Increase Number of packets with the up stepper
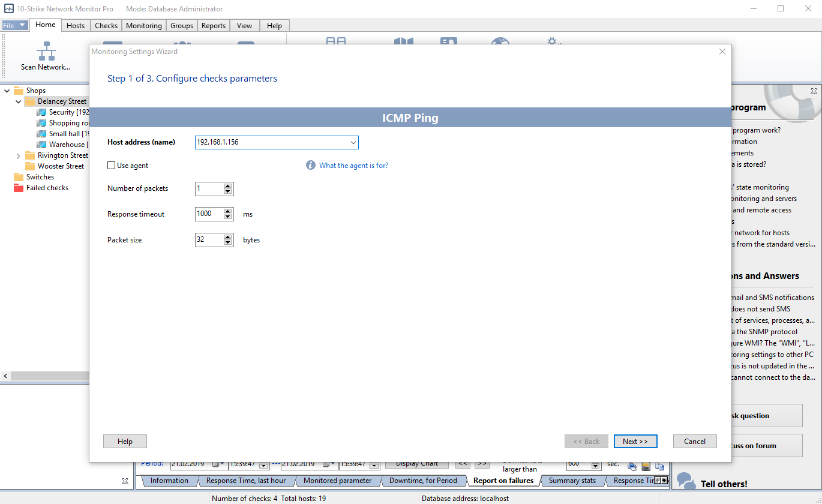 pos(227,185)
